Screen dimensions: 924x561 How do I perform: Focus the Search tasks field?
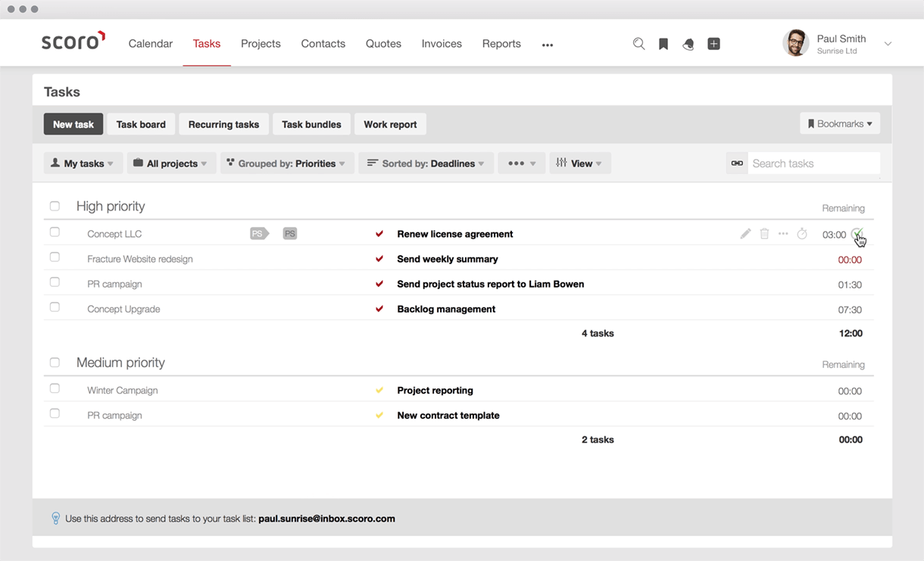814,164
